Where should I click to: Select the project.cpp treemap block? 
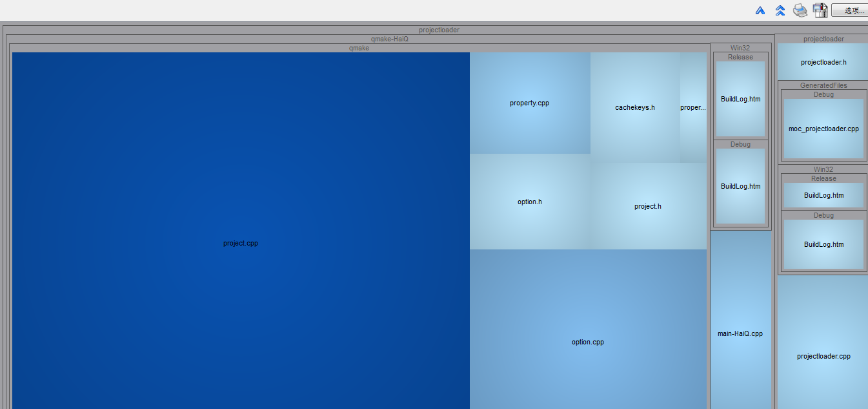coord(241,231)
